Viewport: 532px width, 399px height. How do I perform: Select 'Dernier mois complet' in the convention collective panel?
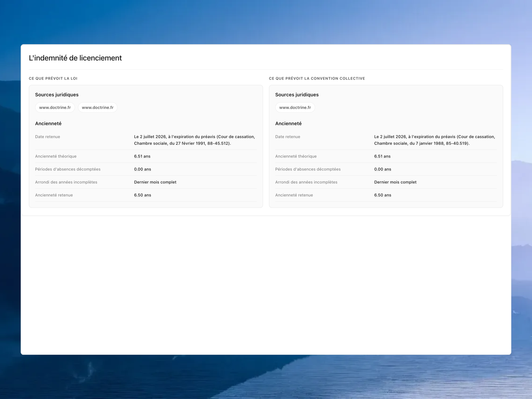[395, 182]
